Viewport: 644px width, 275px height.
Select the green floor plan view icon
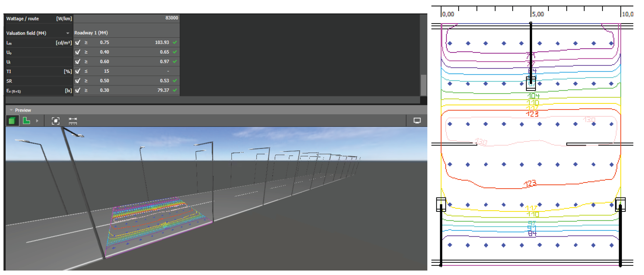[26, 121]
